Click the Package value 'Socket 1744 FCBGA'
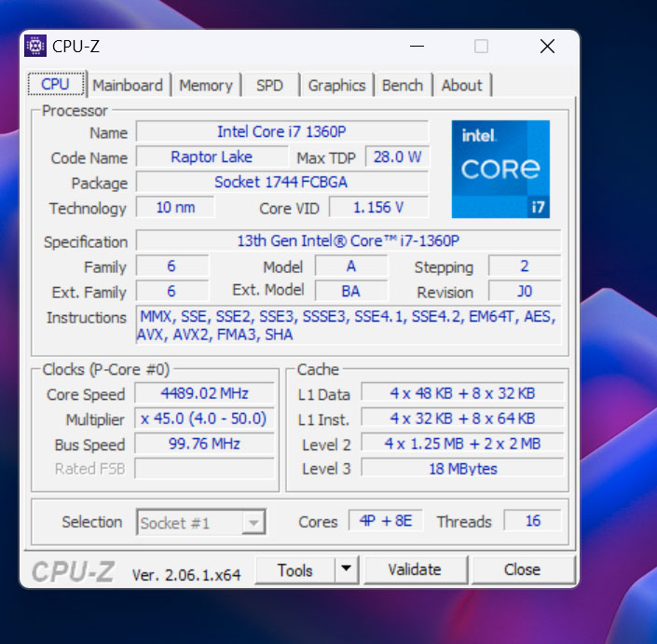 282,182
